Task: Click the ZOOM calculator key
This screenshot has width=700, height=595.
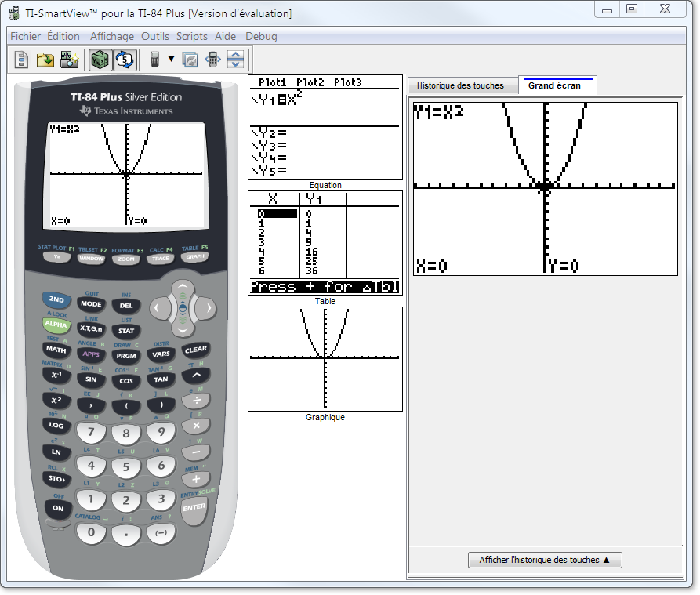Action: click(126, 259)
